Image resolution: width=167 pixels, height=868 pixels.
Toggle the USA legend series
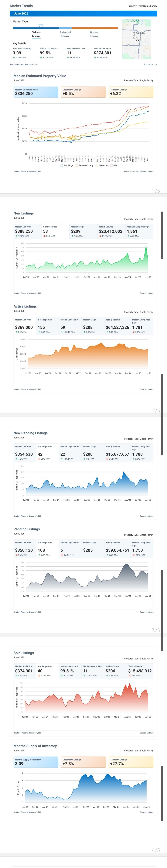coord(114,165)
